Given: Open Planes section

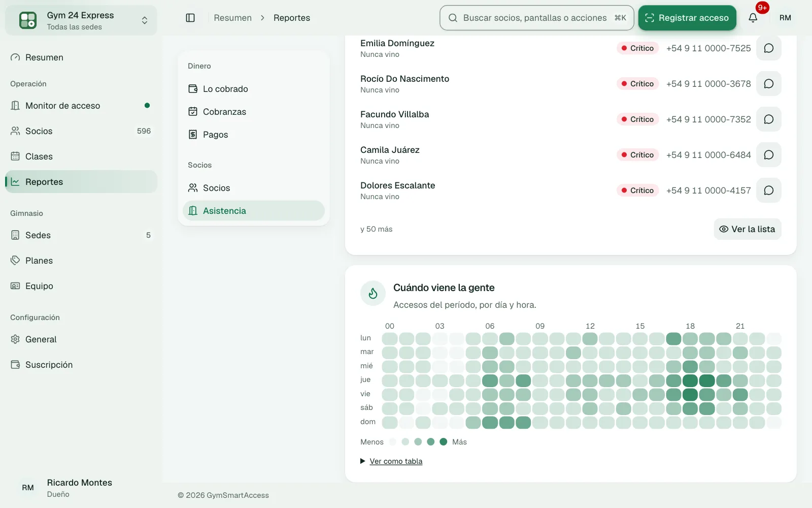Looking at the screenshot, I should 81,261.
